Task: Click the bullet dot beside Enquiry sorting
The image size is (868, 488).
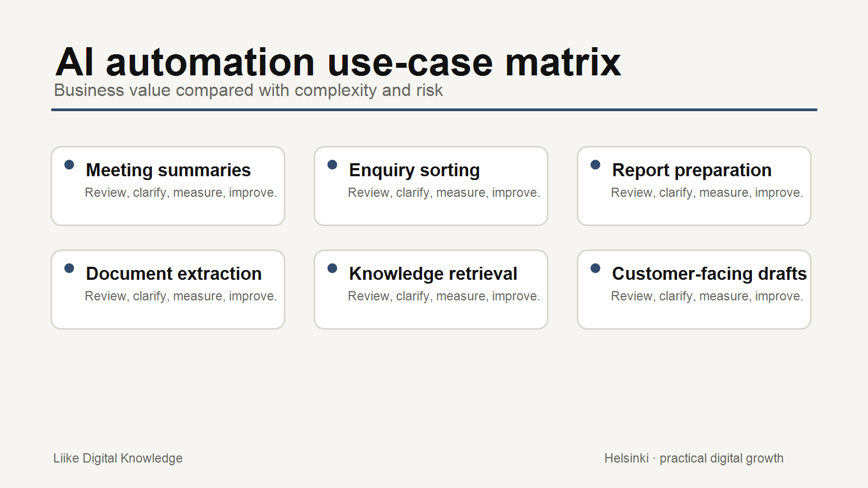Action: pos(333,165)
